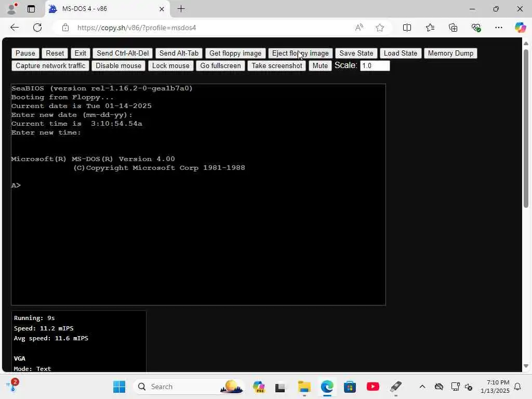
Task: Take screenshot of emulator
Action: (277, 66)
